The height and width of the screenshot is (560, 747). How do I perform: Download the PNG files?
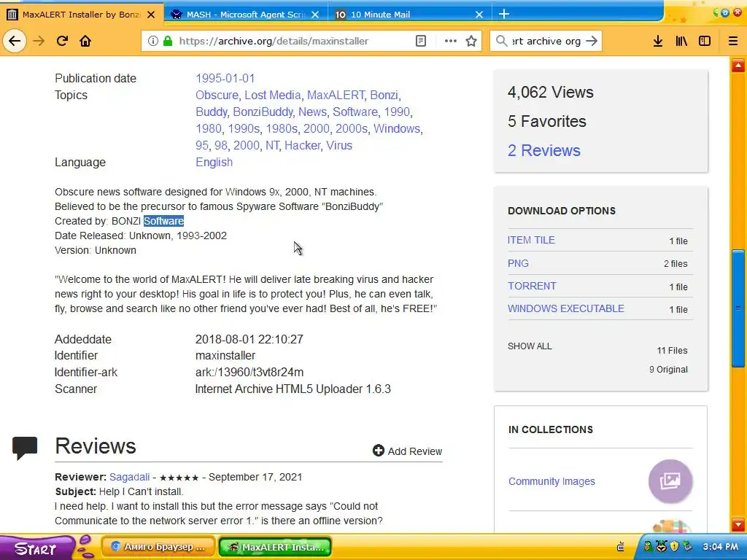pyautogui.click(x=518, y=263)
